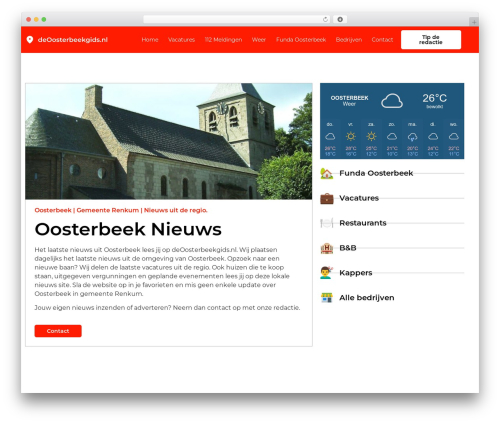500x423 pixels.
Task: Click the 'Jouw eigen nieuws inzenden' paragraph
Action: point(167,308)
